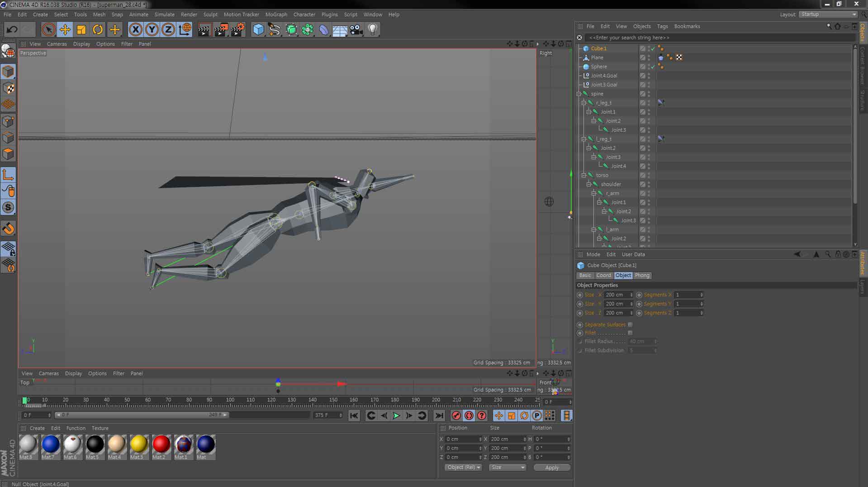Select Joint.4.Goal object
The width and height of the screenshot is (868, 487).
tap(604, 76)
